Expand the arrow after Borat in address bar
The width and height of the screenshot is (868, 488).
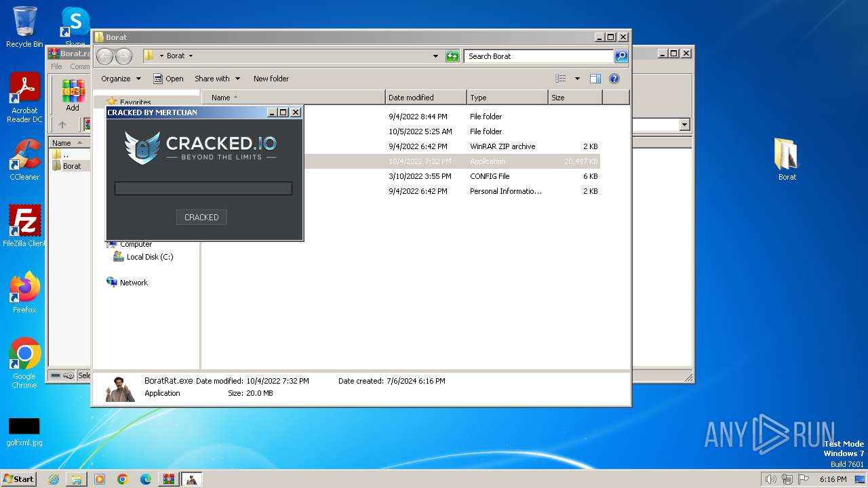click(x=191, y=56)
